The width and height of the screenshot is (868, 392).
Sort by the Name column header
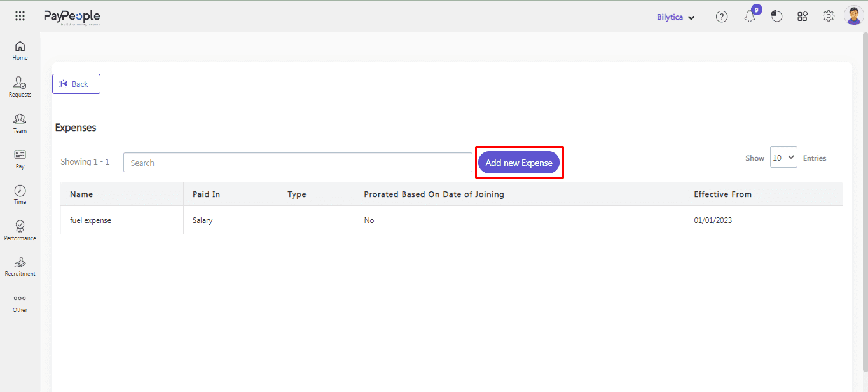point(81,194)
